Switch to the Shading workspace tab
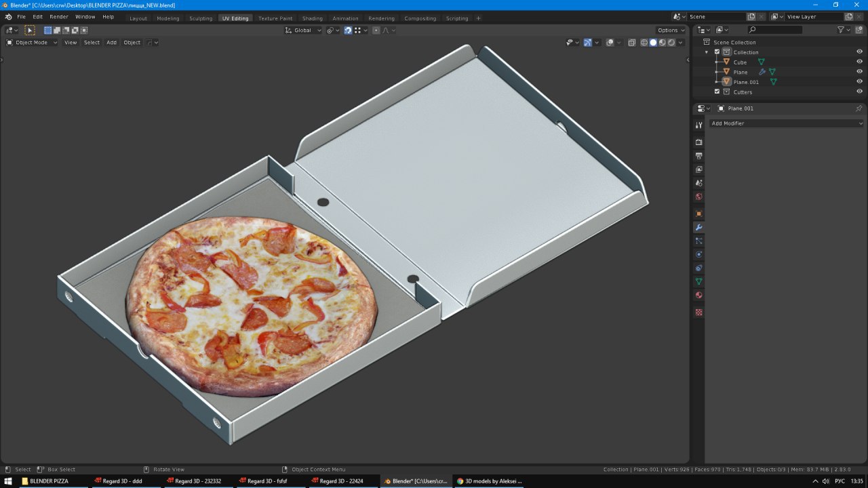 click(x=312, y=18)
